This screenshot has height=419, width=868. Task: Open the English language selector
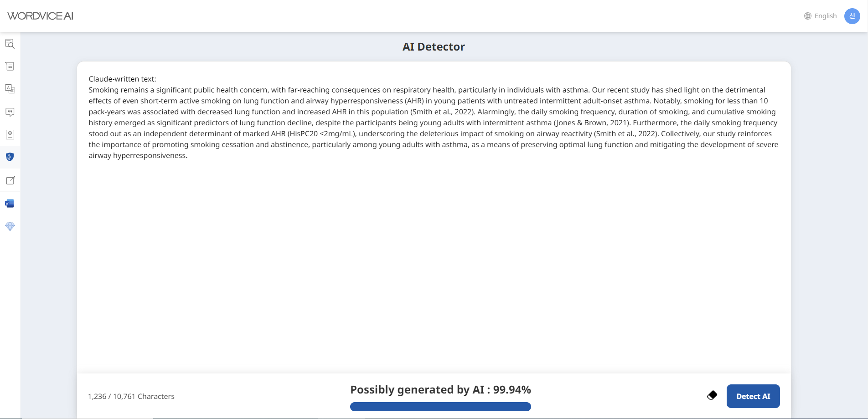click(x=825, y=15)
